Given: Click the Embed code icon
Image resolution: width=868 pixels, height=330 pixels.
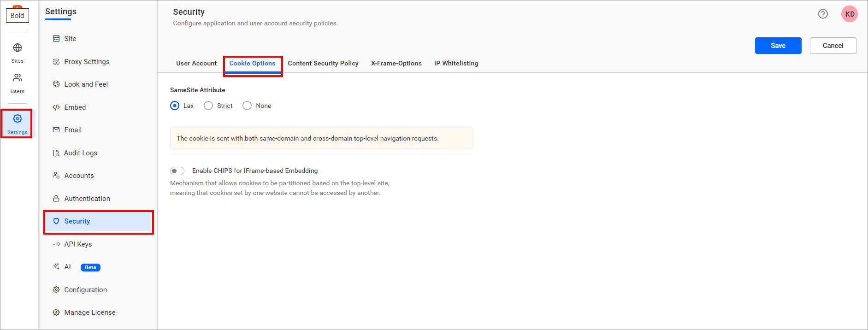Looking at the screenshot, I should pos(56,107).
